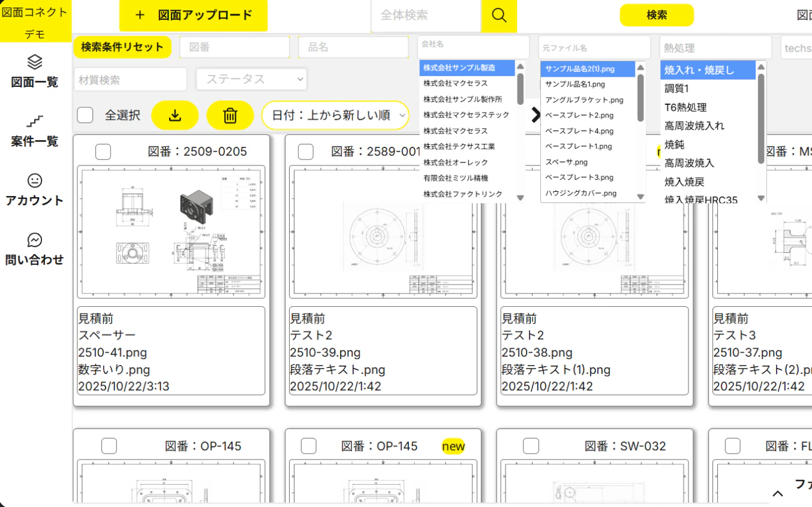The width and height of the screenshot is (812, 507).
Task: Open 問い合わせ chat icon in sidebar
Action: (x=35, y=240)
